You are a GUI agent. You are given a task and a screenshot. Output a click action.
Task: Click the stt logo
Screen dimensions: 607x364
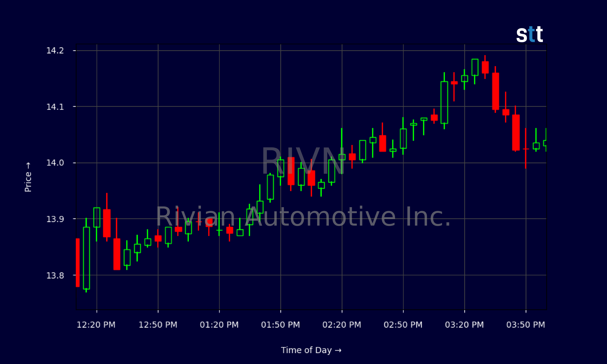tap(529, 34)
